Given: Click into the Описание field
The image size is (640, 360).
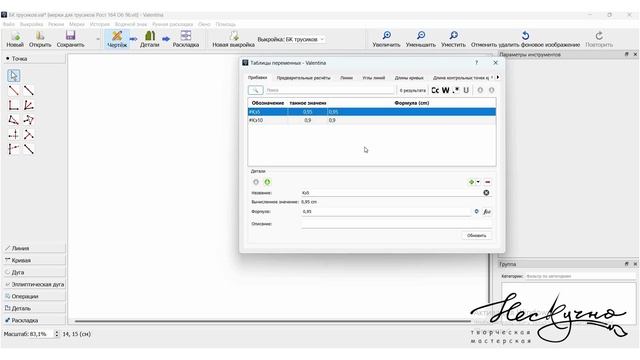Looking at the screenshot, I should click(396, 224).
